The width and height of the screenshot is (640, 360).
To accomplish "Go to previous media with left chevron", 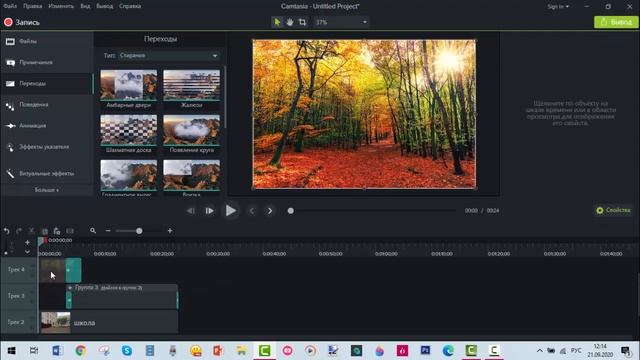I will (x=251, y=211).
